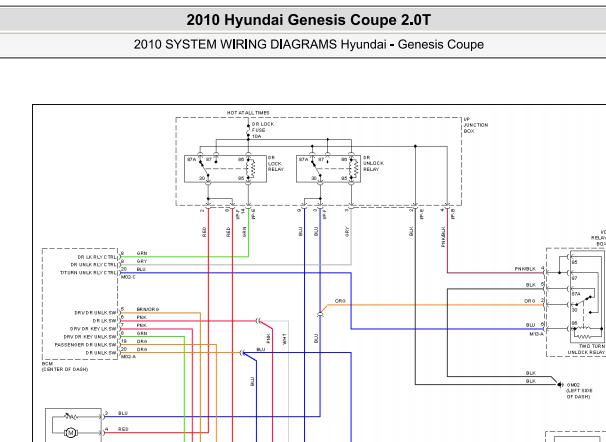Click the 'DRV DR UNLK SW' pin label
Screen dimensions: 606x442
pyautogui.click(x=95, y=313)
